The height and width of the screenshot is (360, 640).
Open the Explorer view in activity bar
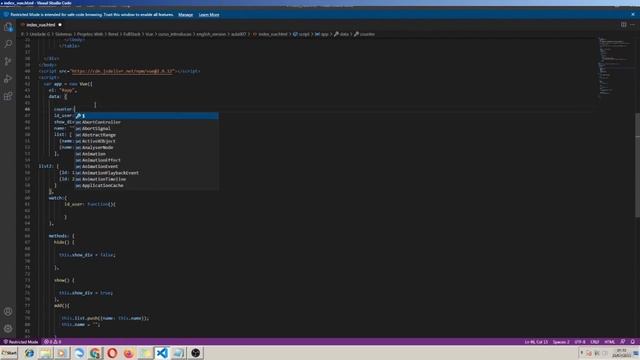pos(8,27)
